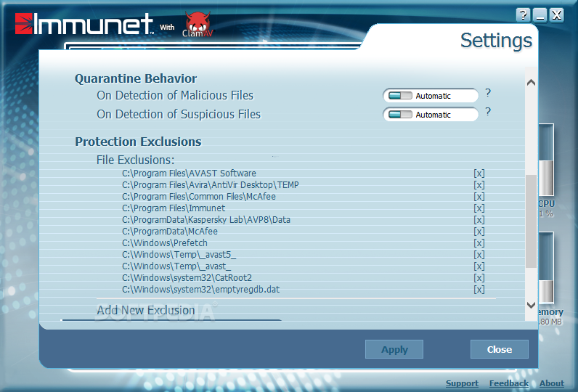The image size is (578, 392).
Task: Select C:\Windows\Temp\_avast_ path
Action: (x=176, y=266)
